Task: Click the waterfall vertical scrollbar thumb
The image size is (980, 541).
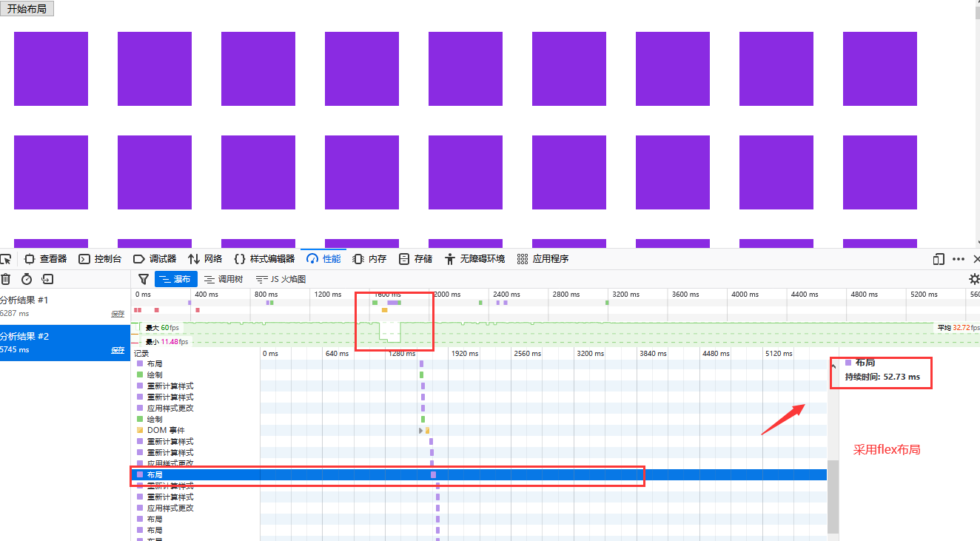Action: (833, 496)
